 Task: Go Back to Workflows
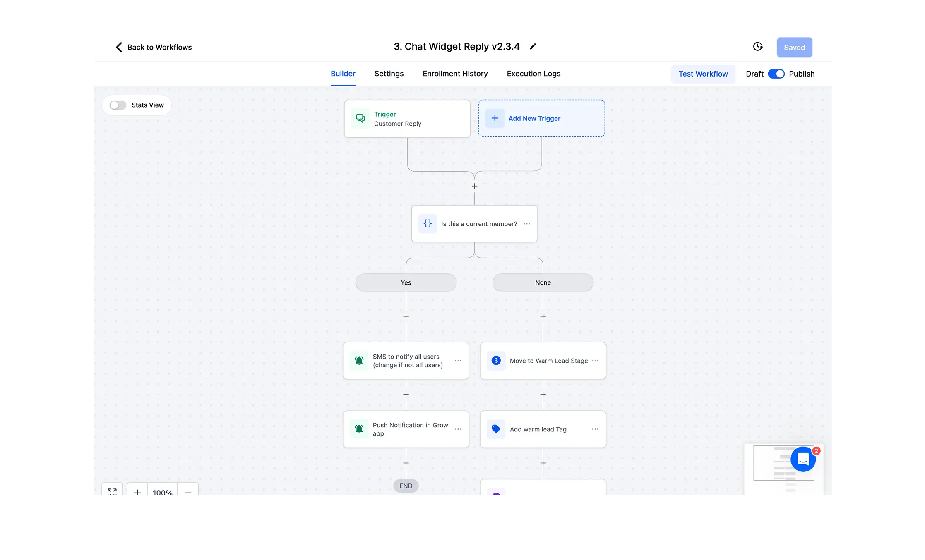154,47
